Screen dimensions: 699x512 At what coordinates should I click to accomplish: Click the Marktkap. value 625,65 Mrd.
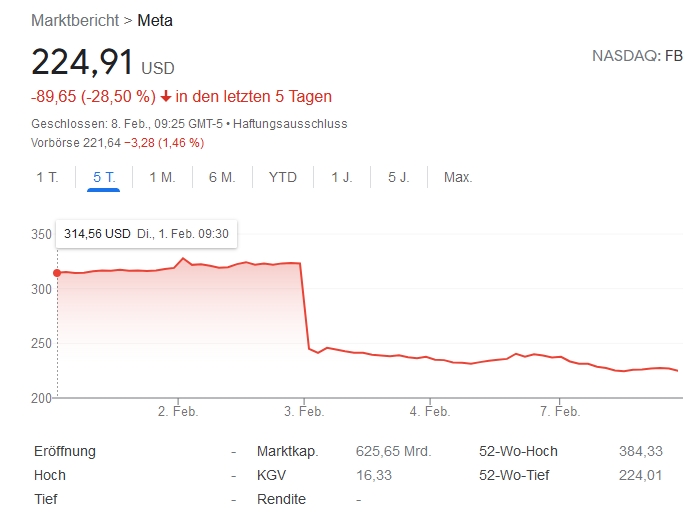coord(393,451)
